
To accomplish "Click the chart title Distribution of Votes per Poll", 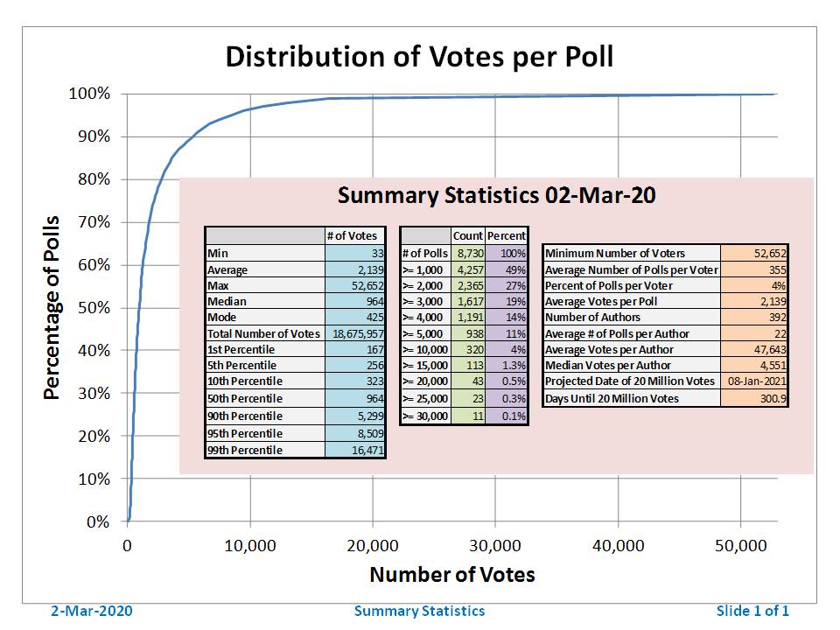I will point(419,57).
